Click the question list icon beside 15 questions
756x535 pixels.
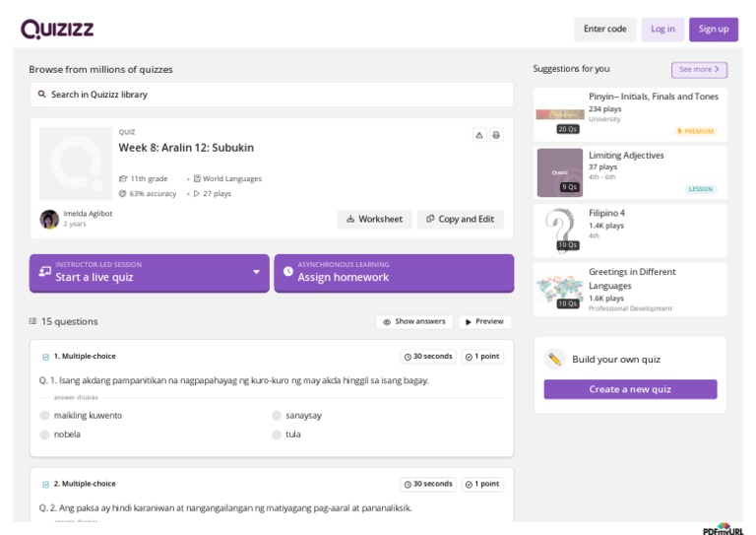point(33,321)
